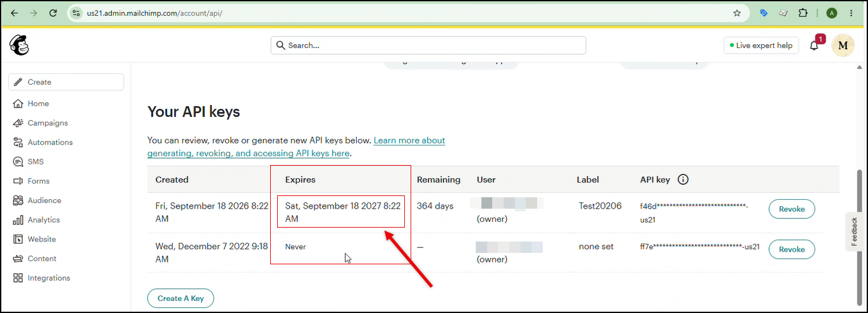The width and height of the screenshot is (868, 313).
Task: Click the browser back arrow
Action: tap(14, 13)
